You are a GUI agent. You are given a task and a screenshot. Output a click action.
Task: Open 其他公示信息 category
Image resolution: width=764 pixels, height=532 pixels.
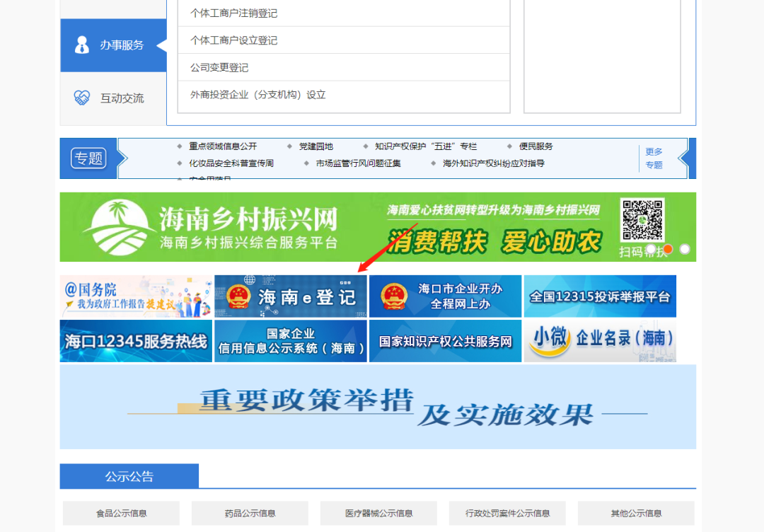point(636,513)
